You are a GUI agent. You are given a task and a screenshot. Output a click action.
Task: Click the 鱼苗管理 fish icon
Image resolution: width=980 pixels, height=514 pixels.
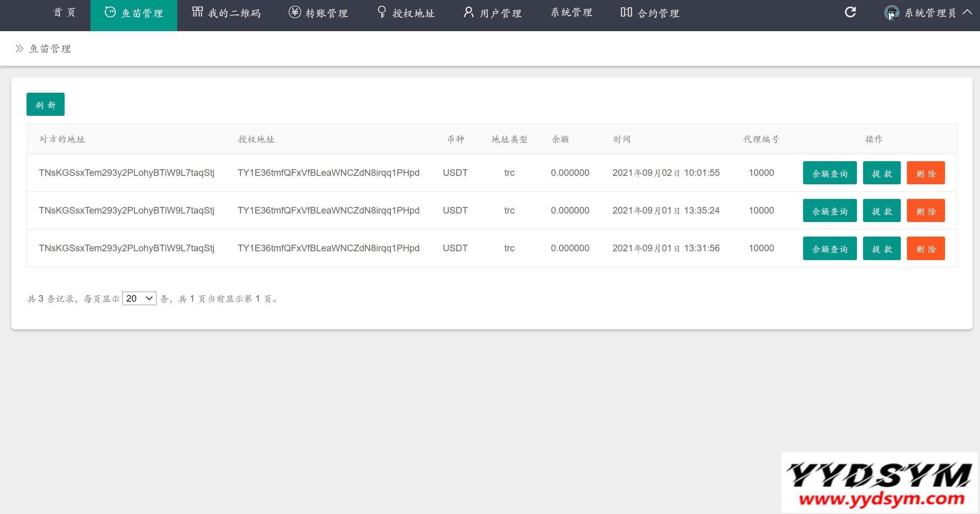tap(110, 12)
